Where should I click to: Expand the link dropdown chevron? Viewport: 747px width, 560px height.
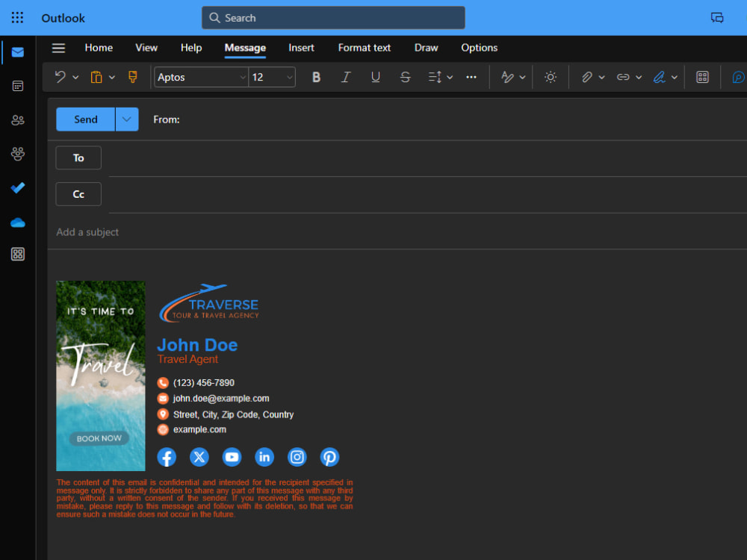(x=639, y=77)
